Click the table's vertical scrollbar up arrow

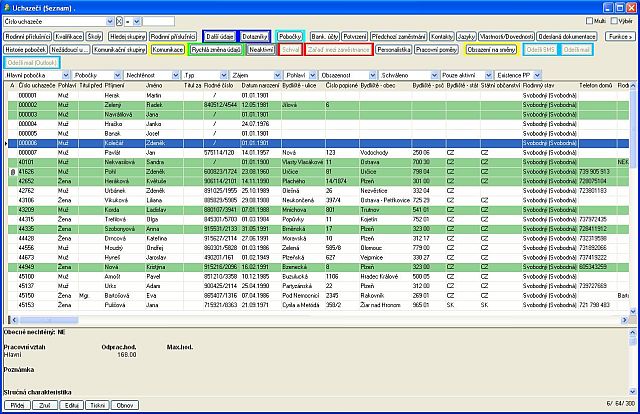click(x=633, y=85)
